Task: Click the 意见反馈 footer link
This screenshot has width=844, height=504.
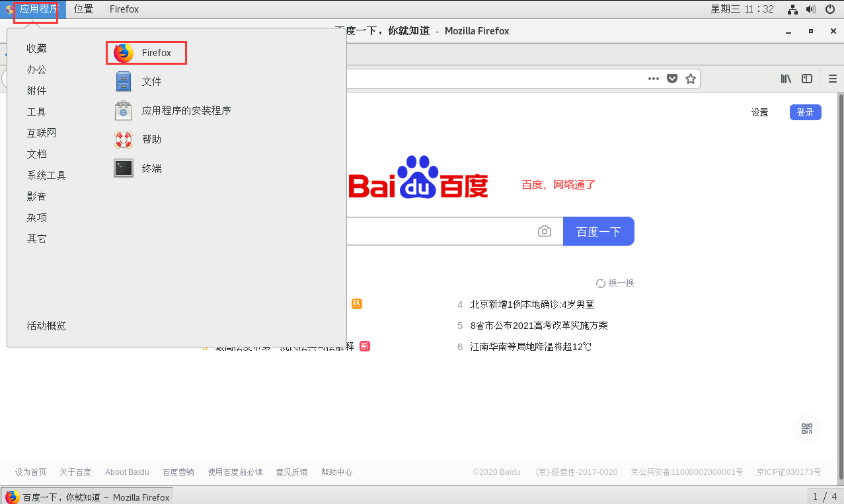Action: (292, 472)
